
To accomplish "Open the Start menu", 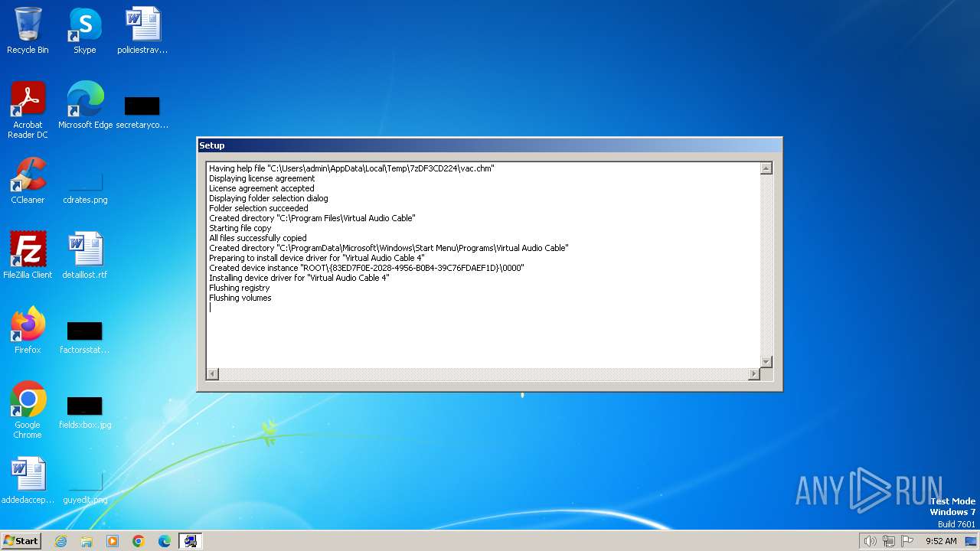I will (21, 541).
